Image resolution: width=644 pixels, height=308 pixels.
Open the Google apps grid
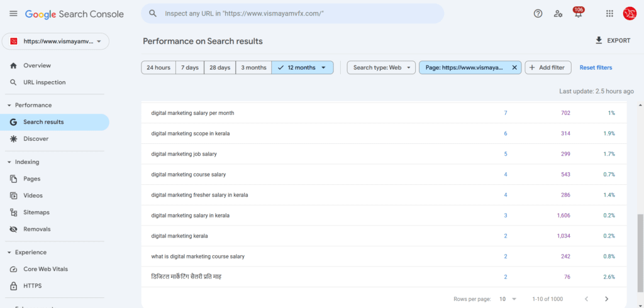[x=609, y=14]
